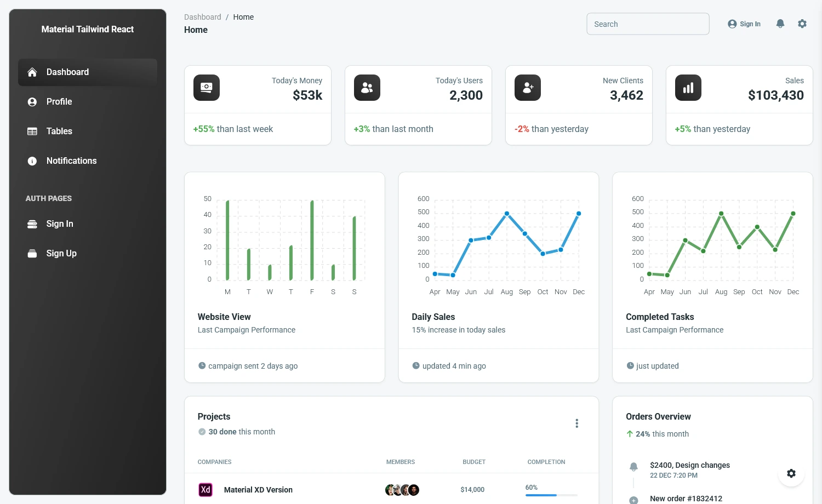
Task: Open settings via the gear icon top right
Action: pos(802,23)
